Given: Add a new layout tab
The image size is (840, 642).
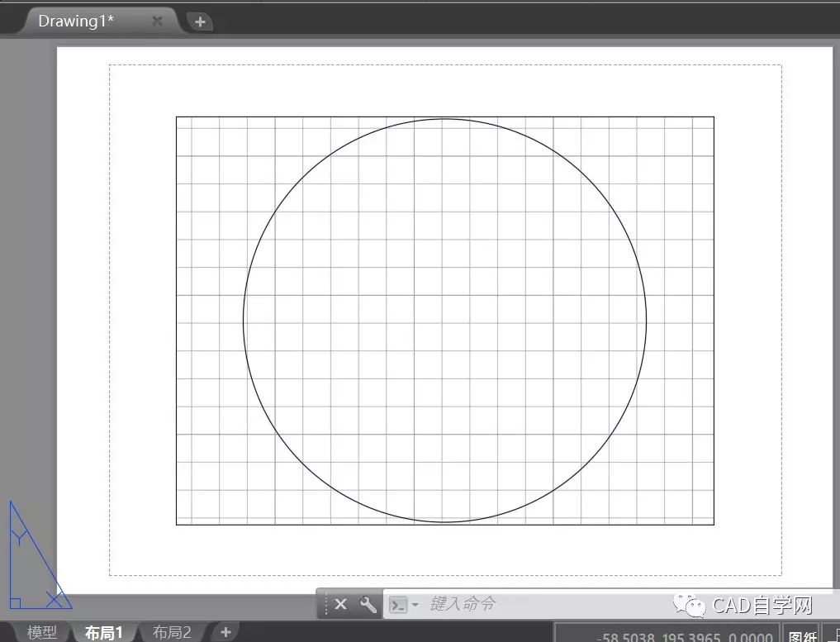Looking at the screenshot, I should [x=225, y=632].
